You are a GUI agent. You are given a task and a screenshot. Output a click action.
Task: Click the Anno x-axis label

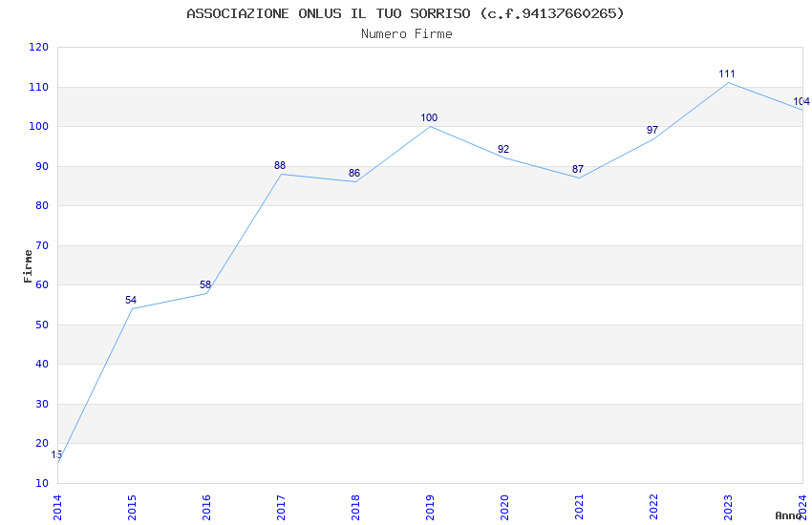[788, 515]
